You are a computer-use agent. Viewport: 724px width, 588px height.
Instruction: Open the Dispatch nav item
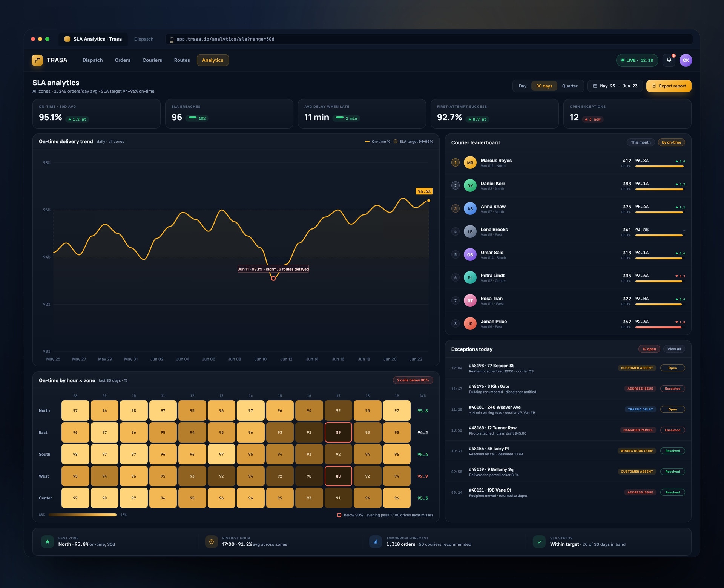92,60
